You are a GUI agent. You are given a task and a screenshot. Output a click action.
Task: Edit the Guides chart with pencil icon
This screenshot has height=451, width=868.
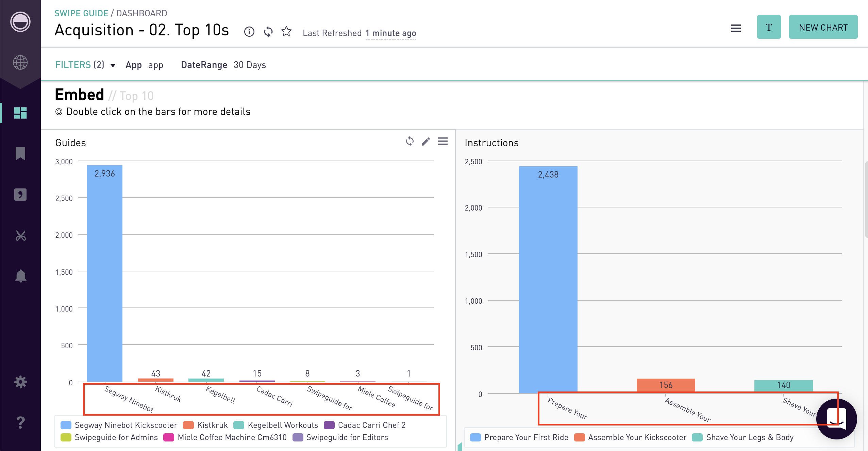click(425, 141)
